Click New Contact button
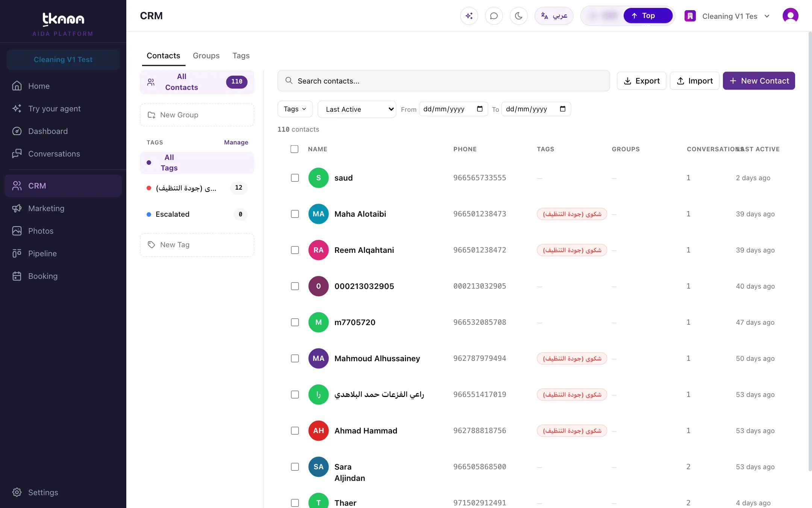 click(x=759, y=81)
